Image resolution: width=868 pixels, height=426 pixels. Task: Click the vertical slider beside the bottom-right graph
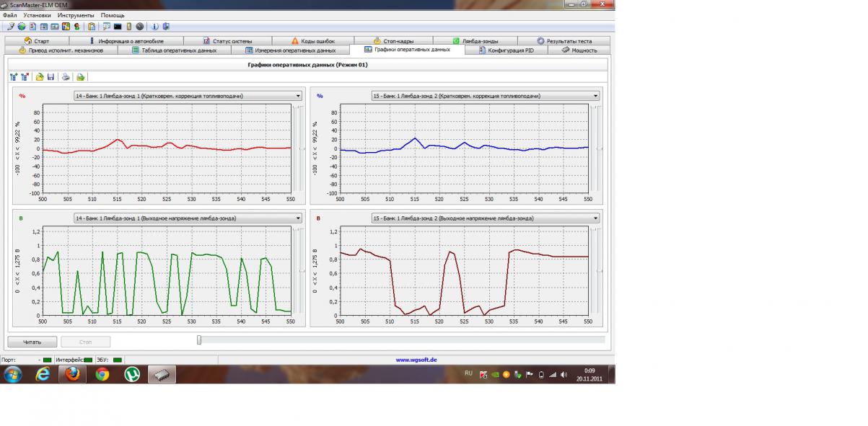pos(600,271)
